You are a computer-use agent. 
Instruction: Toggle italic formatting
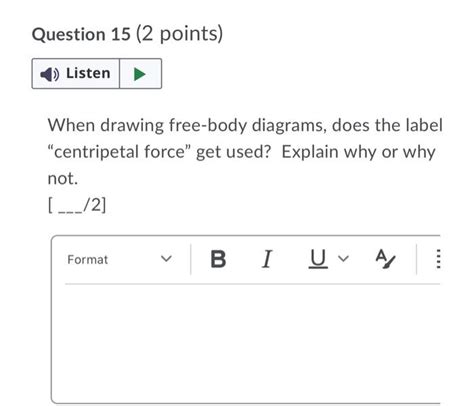[267, 259]
